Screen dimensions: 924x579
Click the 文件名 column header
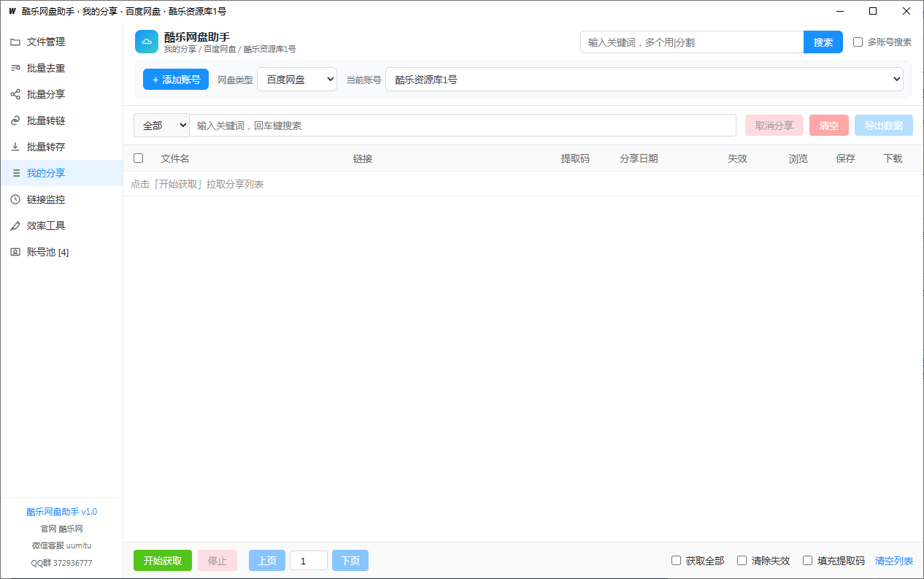[x=175, y=158]
